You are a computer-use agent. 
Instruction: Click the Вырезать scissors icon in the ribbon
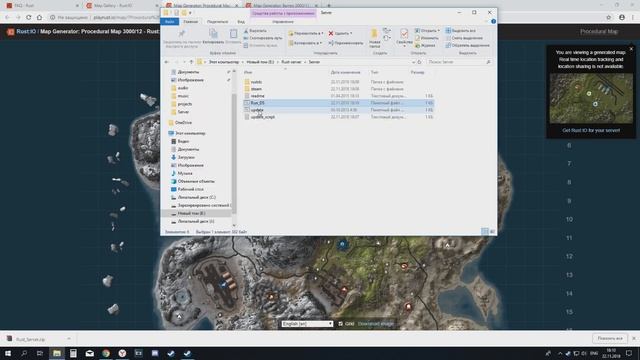pos(246,31)
